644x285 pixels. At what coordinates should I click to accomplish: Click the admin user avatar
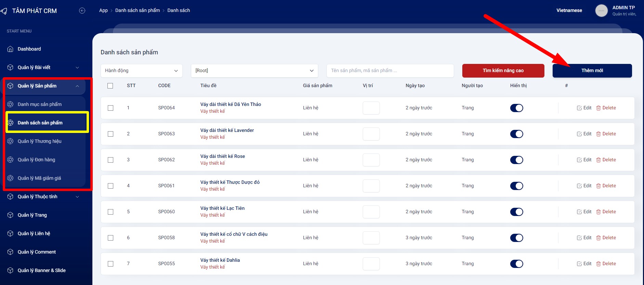601,11
